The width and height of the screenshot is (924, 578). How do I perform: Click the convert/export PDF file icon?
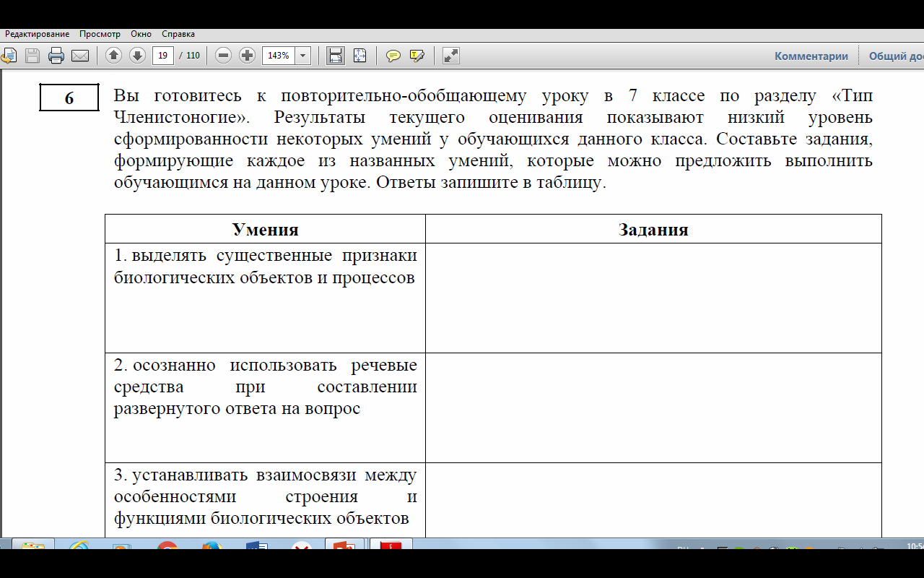(x=9, y=56)
